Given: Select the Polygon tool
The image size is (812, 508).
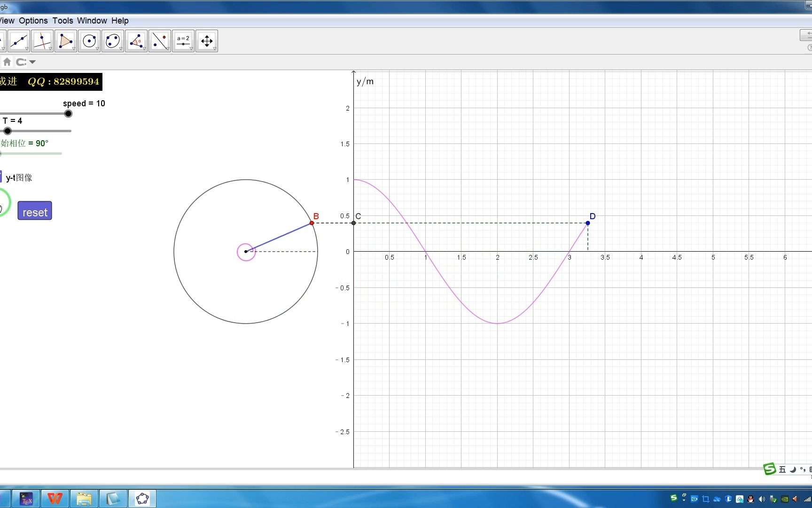Looking at the screenshot, I should (x=66, y=41).
